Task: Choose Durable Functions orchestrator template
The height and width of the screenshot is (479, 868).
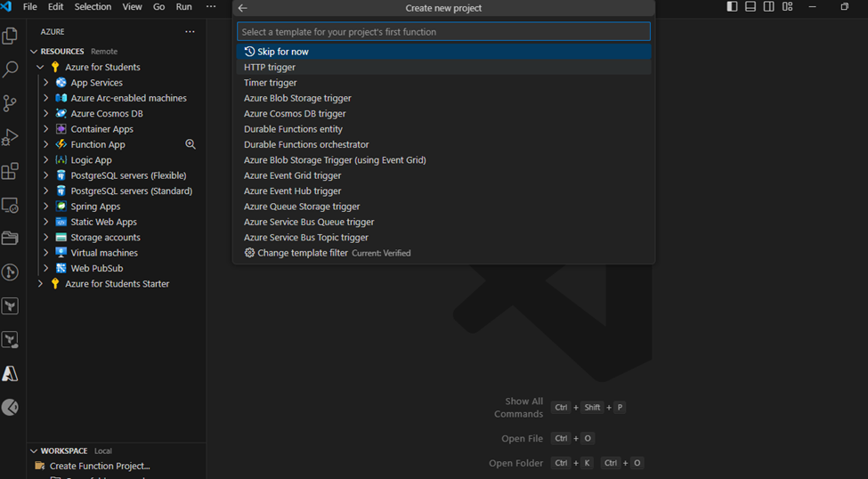Action: tap(443, 144)
